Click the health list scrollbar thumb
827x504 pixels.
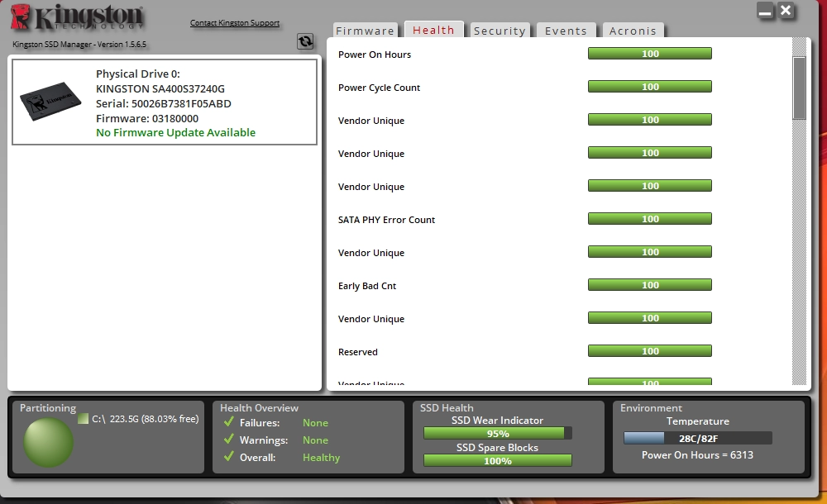pos(800,88)
